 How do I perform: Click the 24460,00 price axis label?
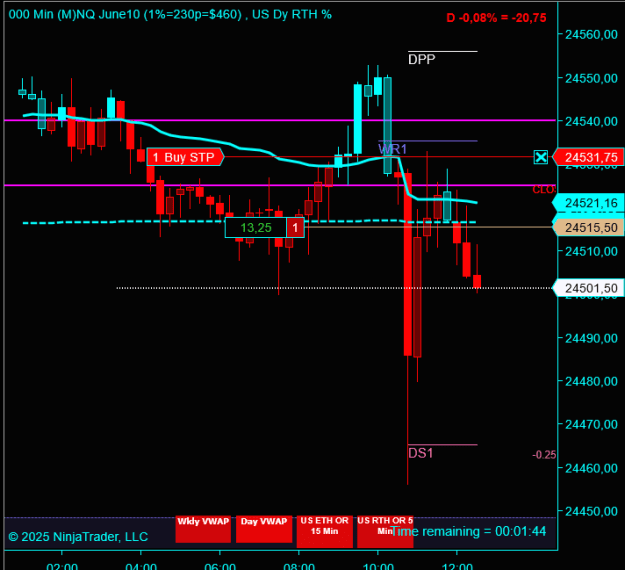(592, 468)
